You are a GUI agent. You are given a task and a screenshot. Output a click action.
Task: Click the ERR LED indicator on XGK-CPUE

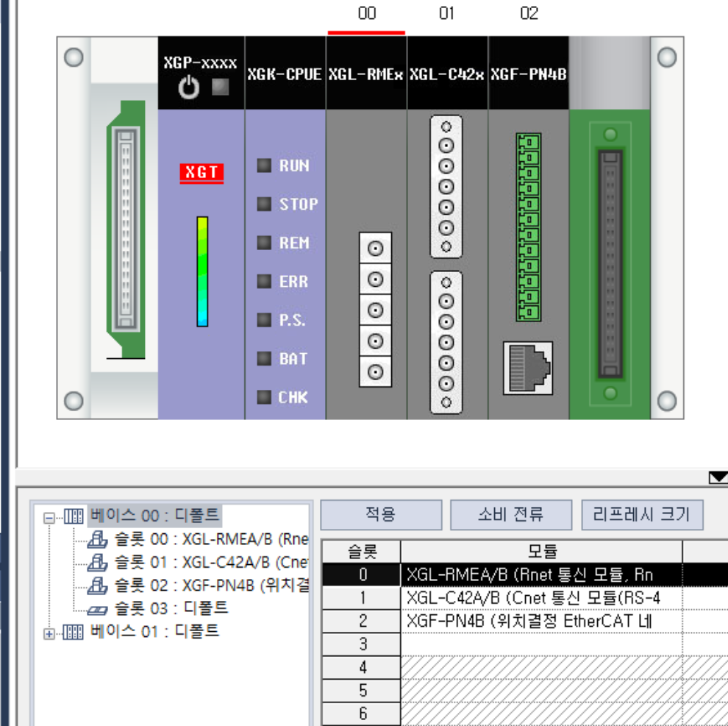coord(264,282)
